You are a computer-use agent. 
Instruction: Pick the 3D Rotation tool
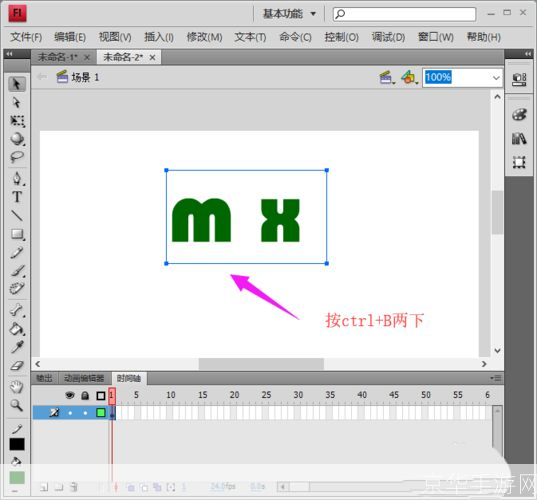(17, 139)
